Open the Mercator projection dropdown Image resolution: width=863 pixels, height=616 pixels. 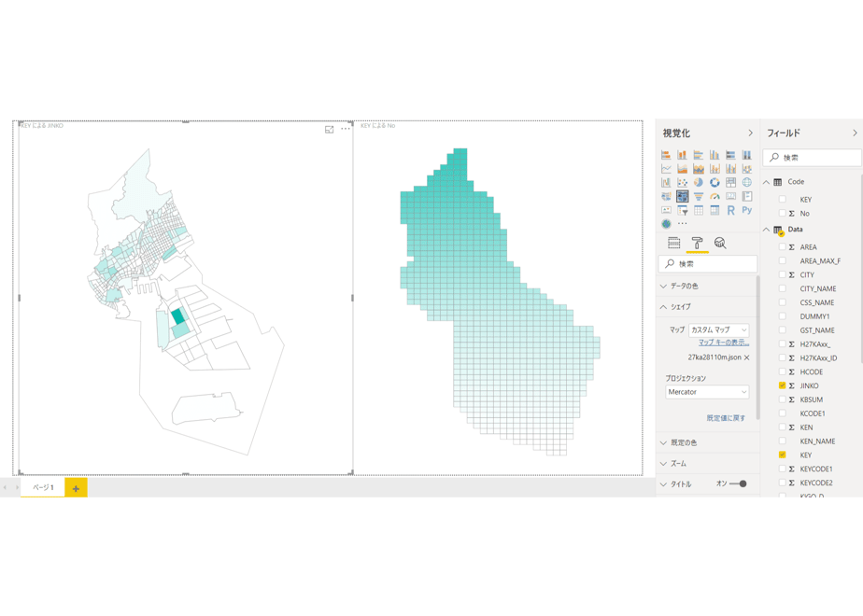[707, 392]
